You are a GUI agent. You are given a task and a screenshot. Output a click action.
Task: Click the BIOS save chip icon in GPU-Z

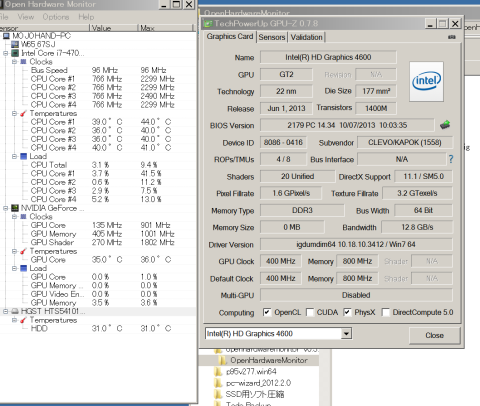click(x=445, y=125)
